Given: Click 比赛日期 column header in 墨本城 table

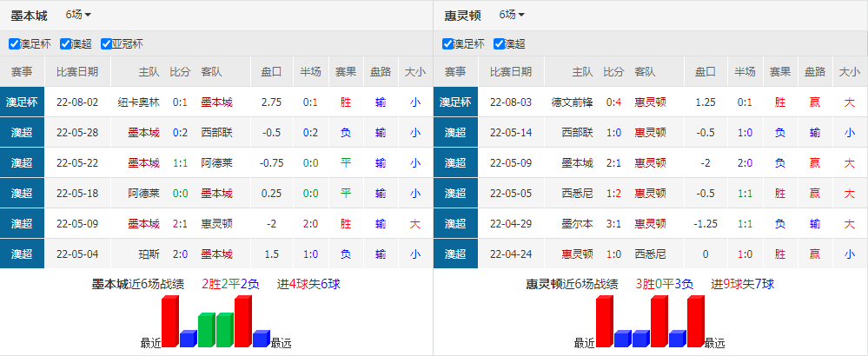Looking at the screenshot, I should click(77, 72).
